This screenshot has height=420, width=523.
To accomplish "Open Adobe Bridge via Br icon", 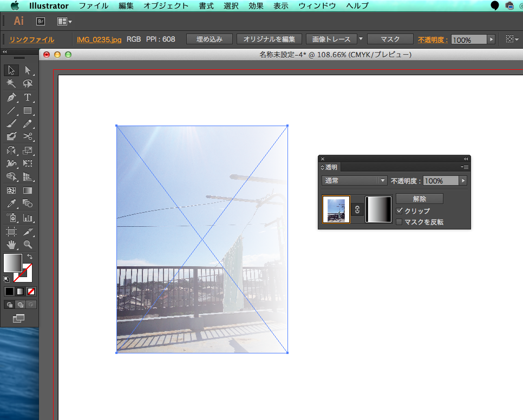I will pos(40,21).
